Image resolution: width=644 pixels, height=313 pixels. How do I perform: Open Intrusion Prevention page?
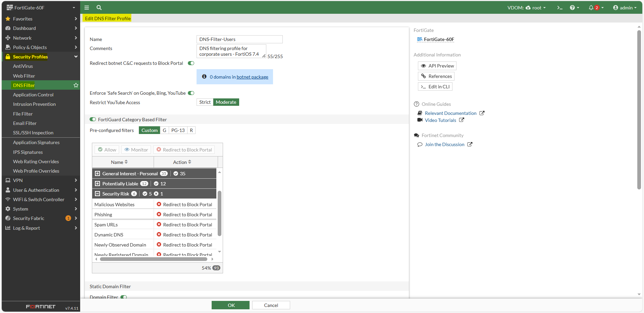(34, 104)
